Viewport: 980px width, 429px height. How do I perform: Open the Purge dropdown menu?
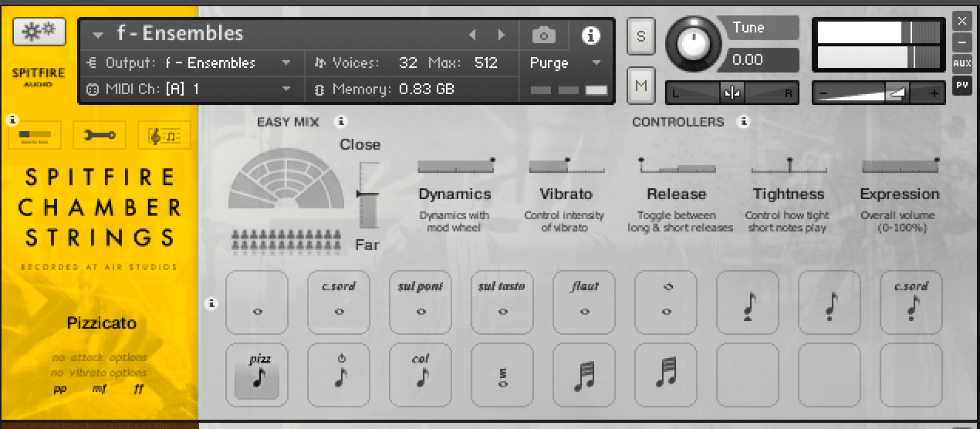[596, 63]
